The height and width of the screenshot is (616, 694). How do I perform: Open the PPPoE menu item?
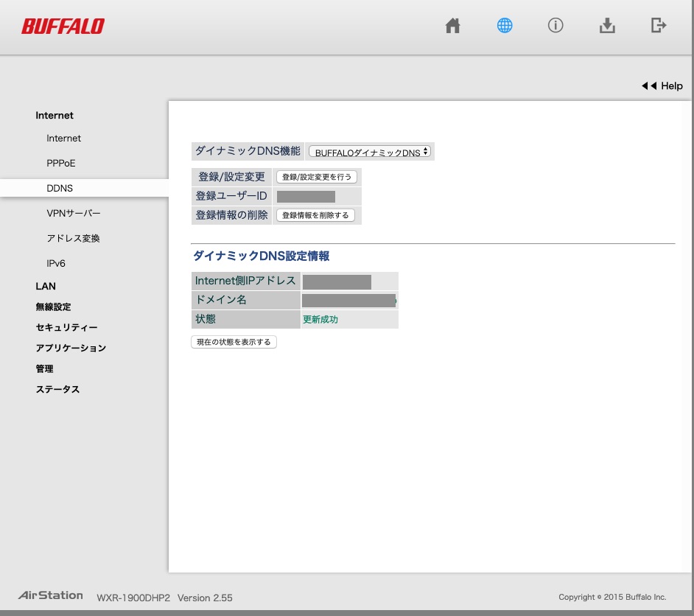point(61,164)
